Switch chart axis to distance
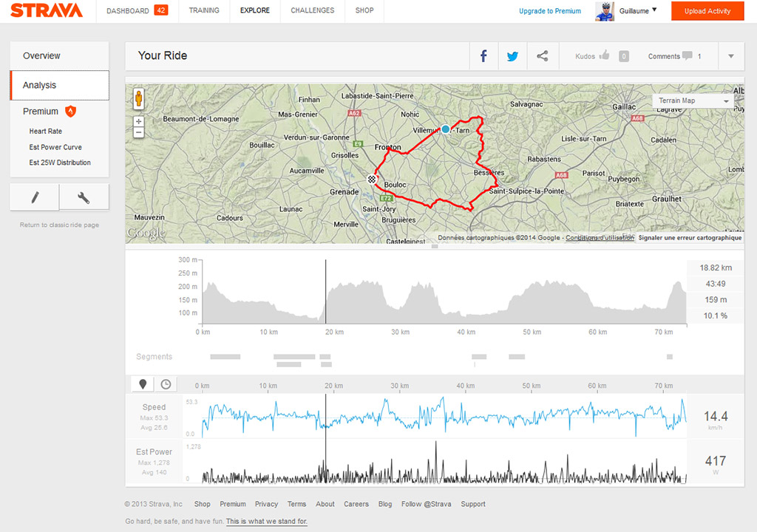Viewport: 757px width, 532px height. point(143,384)
